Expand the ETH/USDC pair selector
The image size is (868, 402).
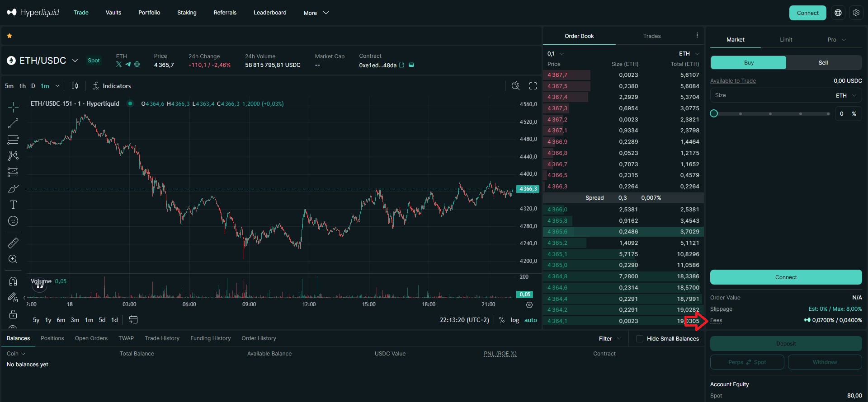click(x=75, y=61)
